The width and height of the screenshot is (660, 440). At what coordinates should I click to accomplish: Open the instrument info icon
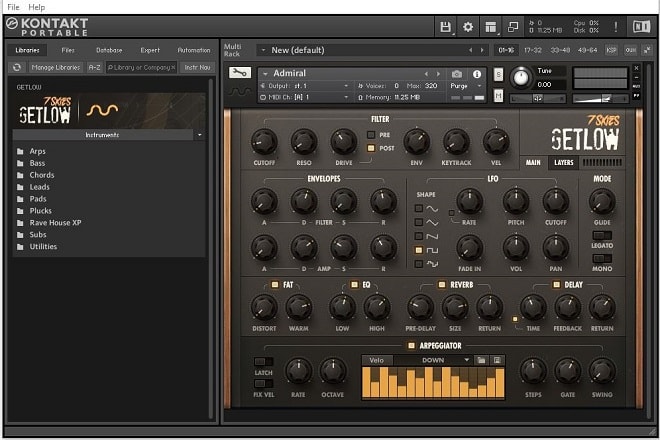click(x=477, y=73)
